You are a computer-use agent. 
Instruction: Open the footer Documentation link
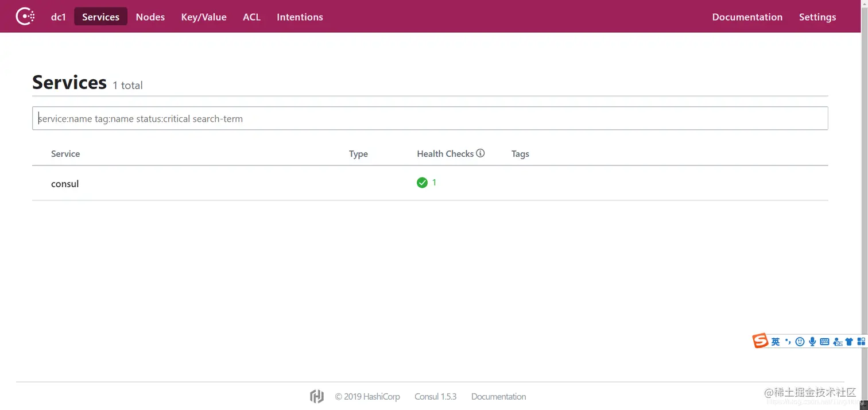[x=498, y=397]
